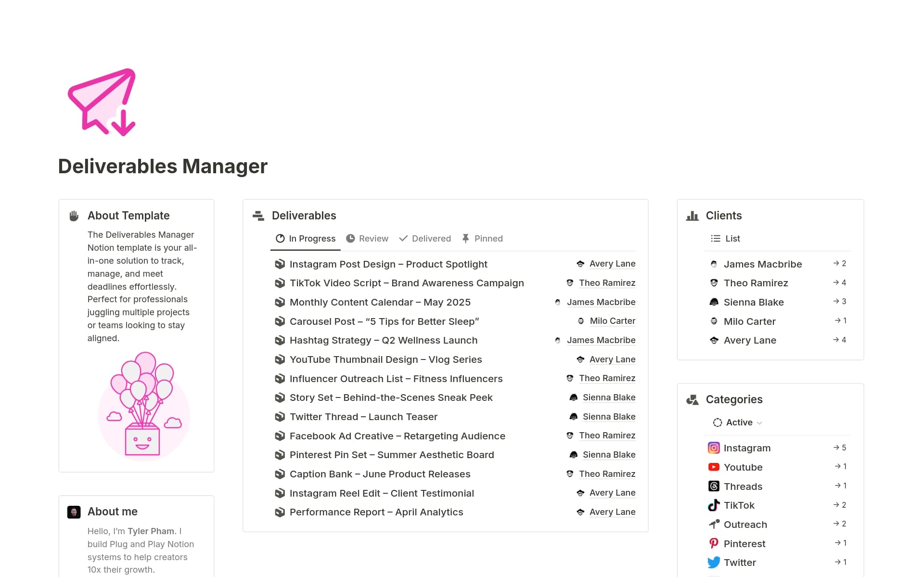The width and height of the screenshot is (924, 577).
Task: Click the Youtube icon in Categories
Action: pos(714,467)
